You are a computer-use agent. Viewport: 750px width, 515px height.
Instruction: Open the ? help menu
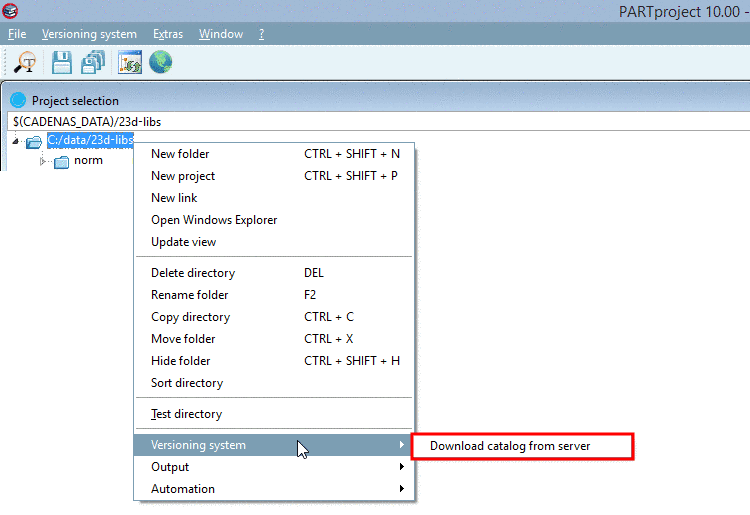tap(262, 34)
